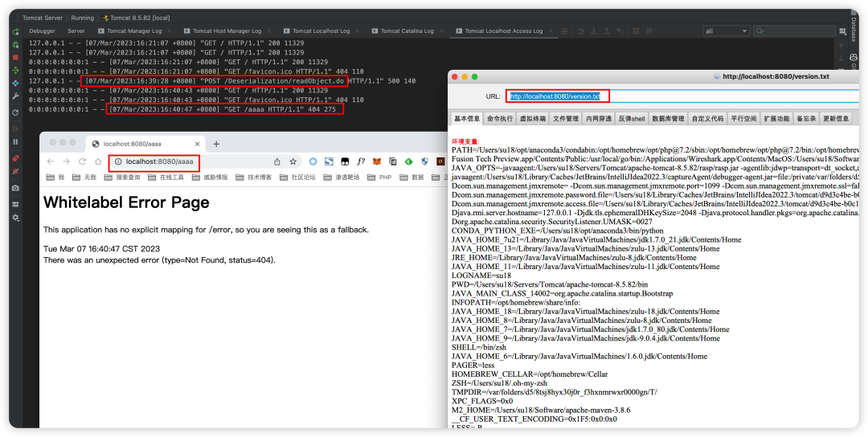Select the 平行空间 tab

pyautogui.click(x=743, y=118)
